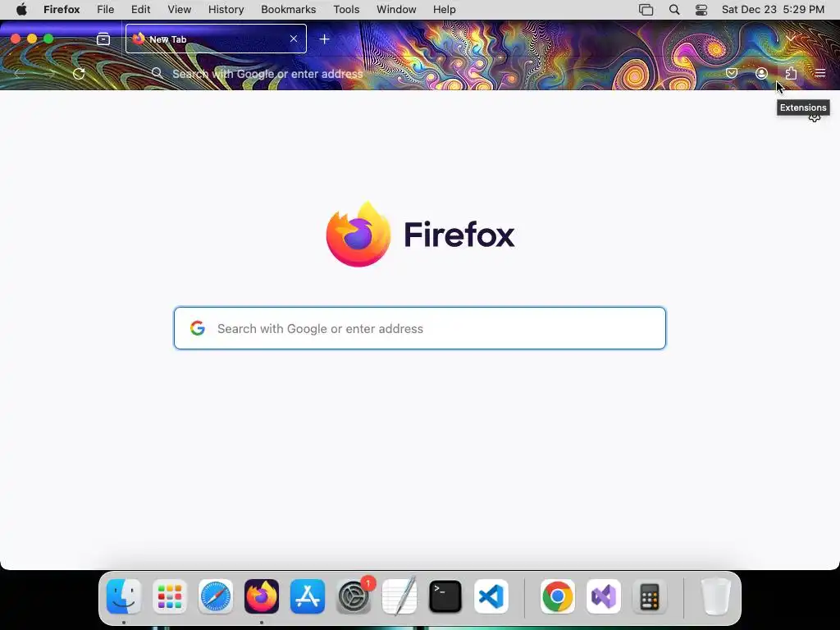Open a new tab with the plus button
Viewport: 840px width, 630px height.
click(x=324, y=39)
